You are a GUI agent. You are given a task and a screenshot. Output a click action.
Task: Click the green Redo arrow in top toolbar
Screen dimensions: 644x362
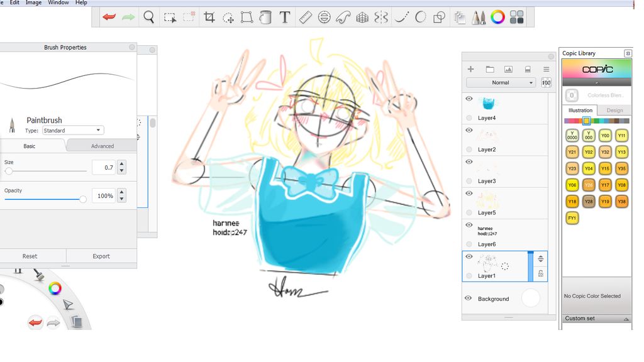(128, 17)
